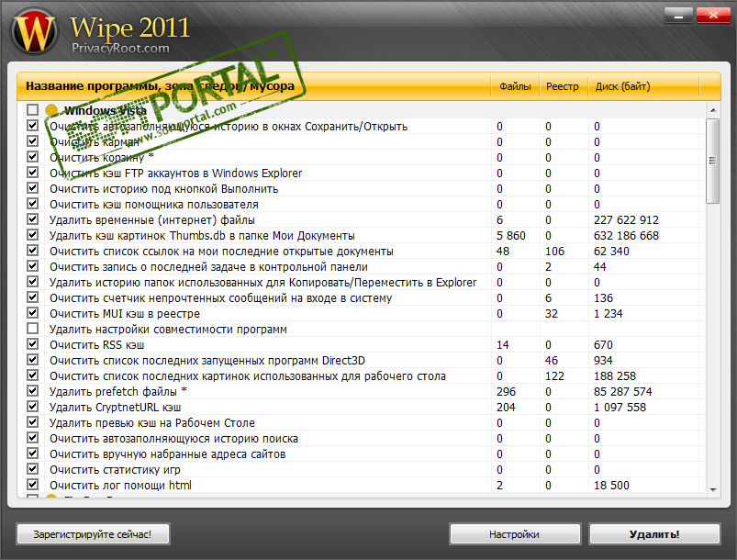Toggle Очистить кэш помощника пользователя checkbox
This screenshot has height=560, width=737.
point(32,204)
